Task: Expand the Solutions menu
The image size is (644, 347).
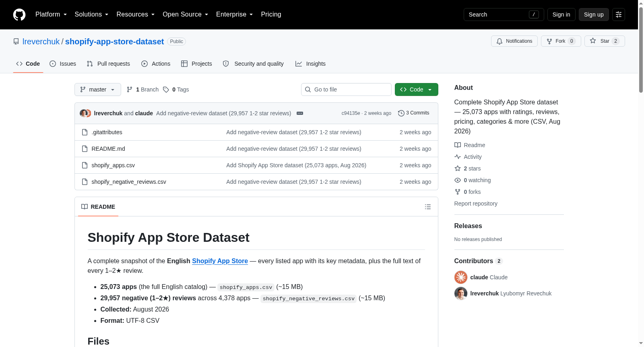Action: (x=91, y=15)
